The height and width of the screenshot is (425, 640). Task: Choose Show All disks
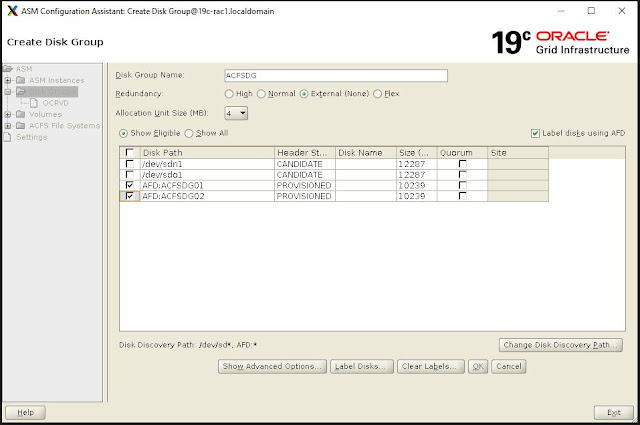coord(189,134)
